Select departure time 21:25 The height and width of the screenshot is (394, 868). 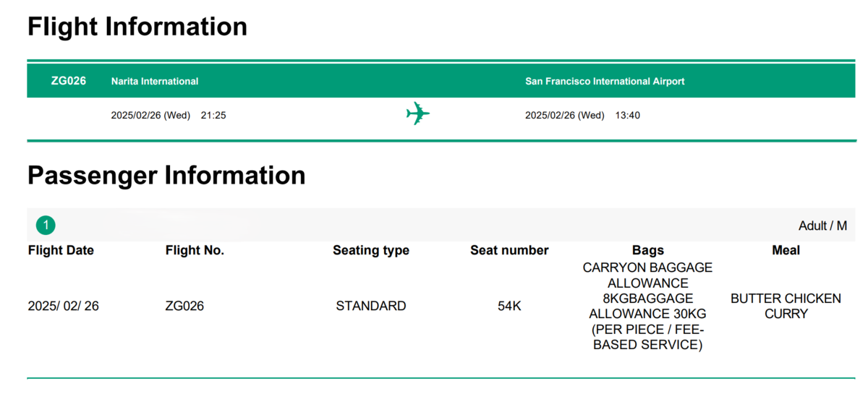pyautogui.click(x=213, y=115)
